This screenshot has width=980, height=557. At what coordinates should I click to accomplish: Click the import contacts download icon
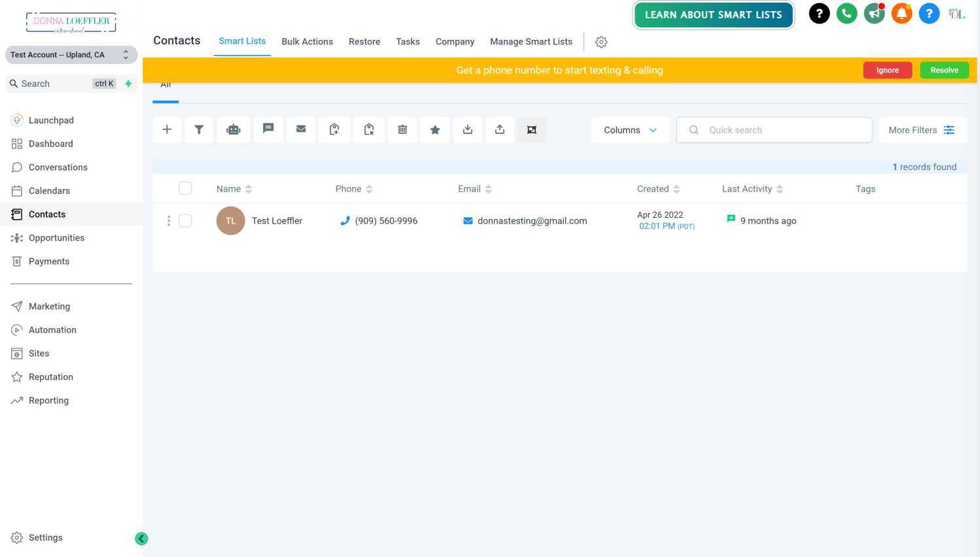coord(468,129)
